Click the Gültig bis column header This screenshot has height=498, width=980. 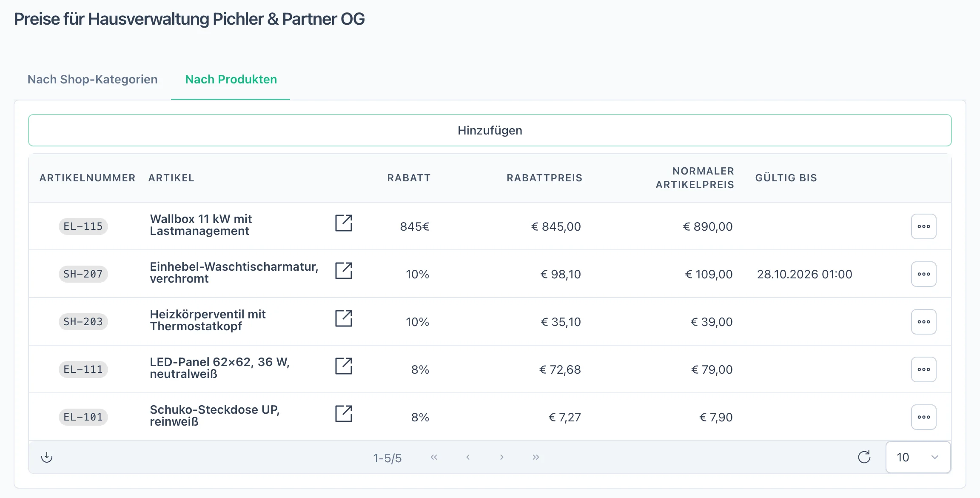pyautogui.click(x=786, y=178)
